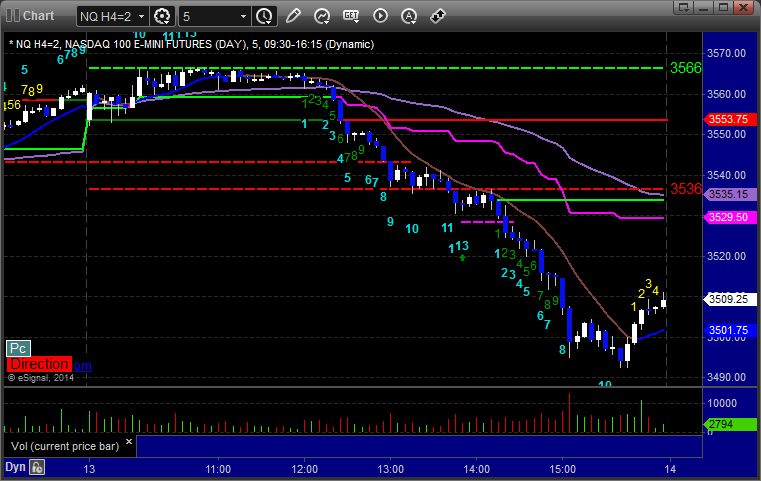The image size is (761, 481).
Task: Click the 13:00 time axis label
Action: 391,469
